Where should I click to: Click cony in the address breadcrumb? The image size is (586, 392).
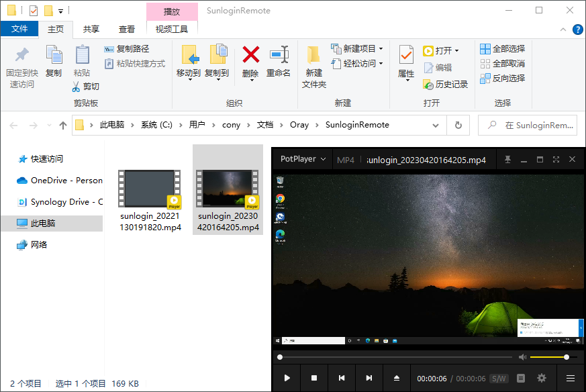pos(231,125)
